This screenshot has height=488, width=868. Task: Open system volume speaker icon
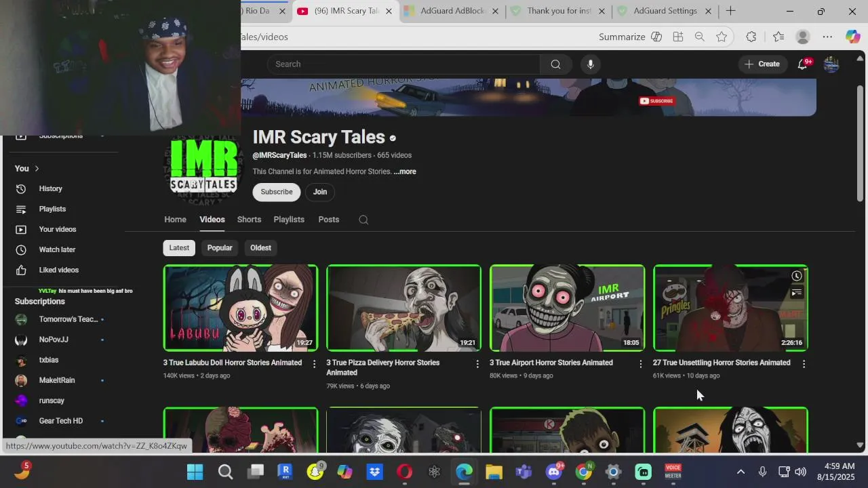pyautogui.click(x=801, y=472)
